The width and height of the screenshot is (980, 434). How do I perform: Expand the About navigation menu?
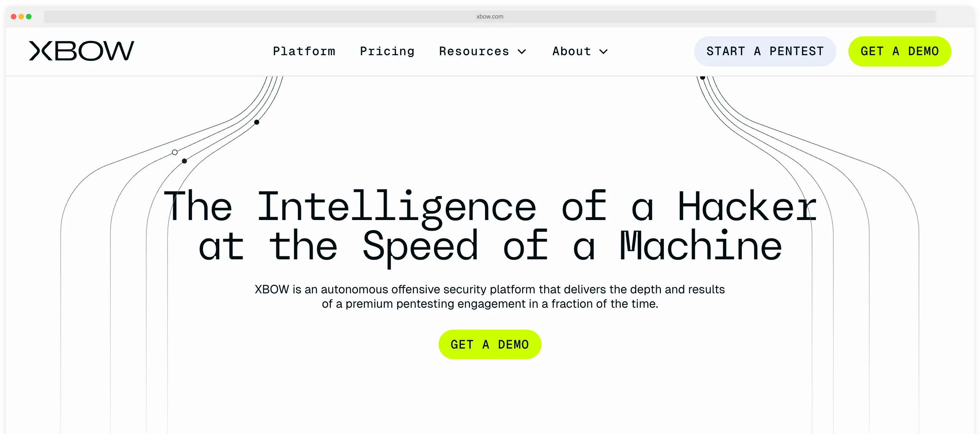[571, 51]
